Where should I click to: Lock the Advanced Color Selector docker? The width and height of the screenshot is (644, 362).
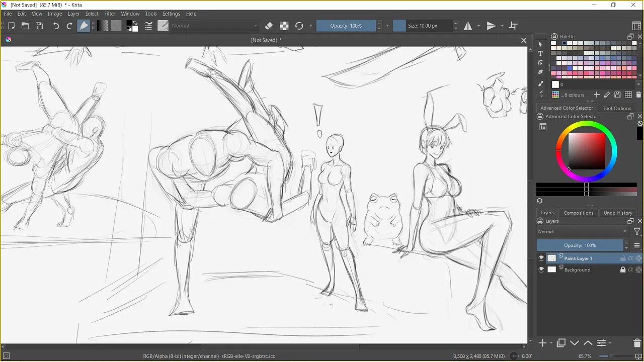coord(540,117)
